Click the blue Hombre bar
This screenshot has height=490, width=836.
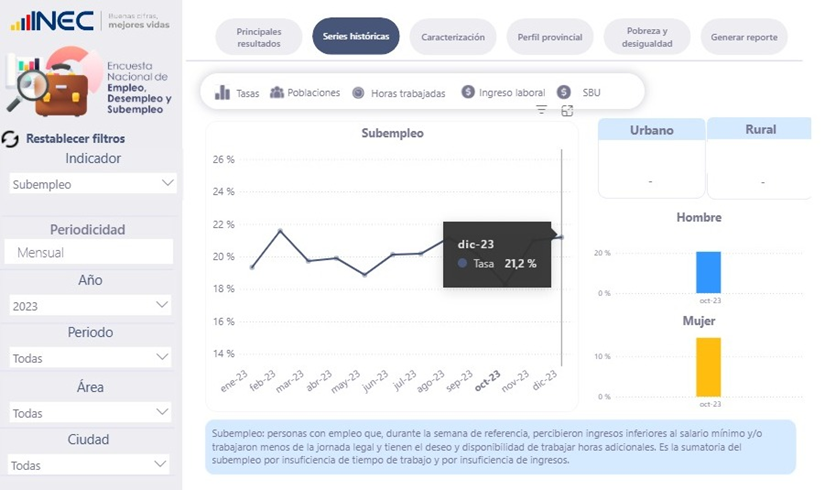(709, 272)
